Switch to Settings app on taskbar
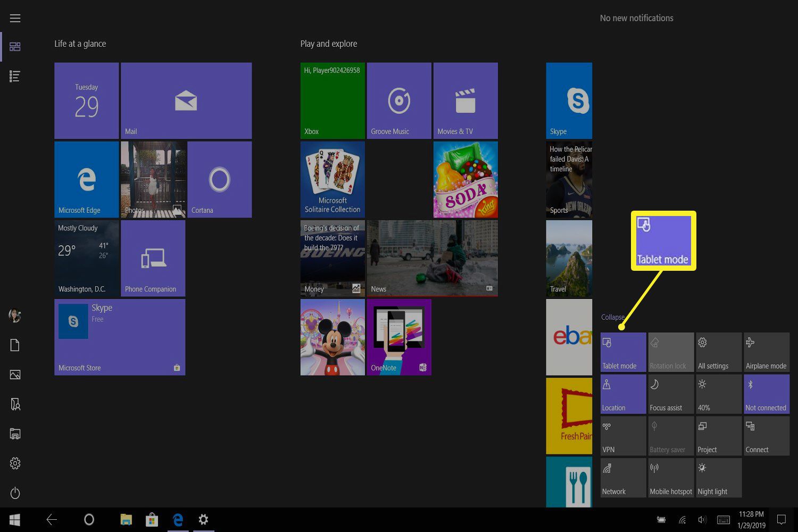This screenshot has width=798, height=532. [x=203, y=520]
